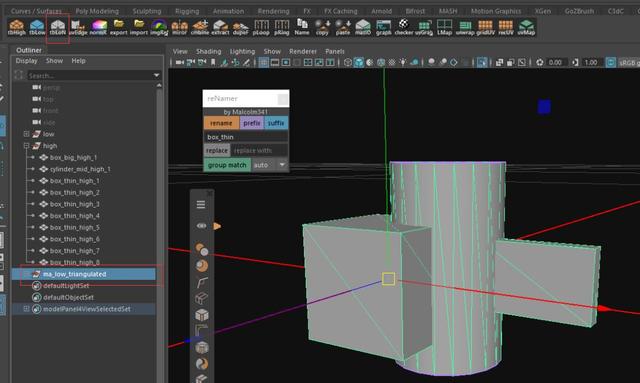Apply the checker shelf tool
The image size is (640, 383).
click(x=404, y=27)
